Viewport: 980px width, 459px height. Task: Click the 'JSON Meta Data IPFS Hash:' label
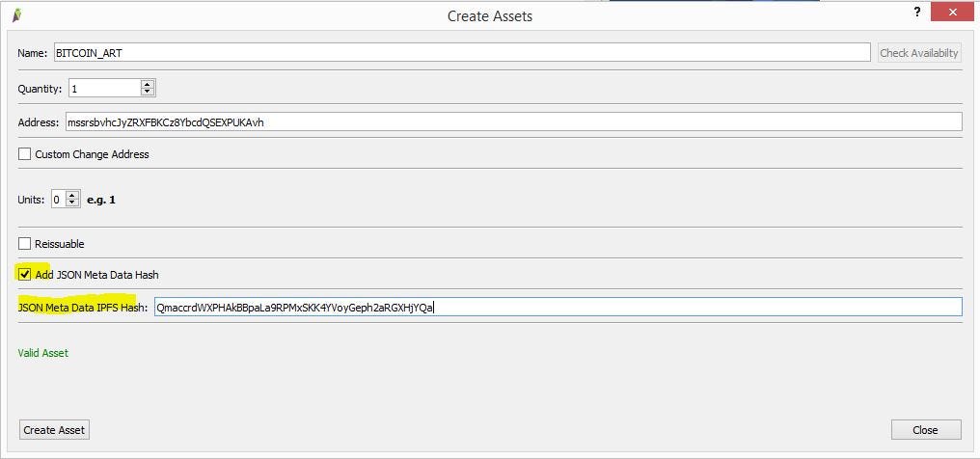[x=83, y=308]
